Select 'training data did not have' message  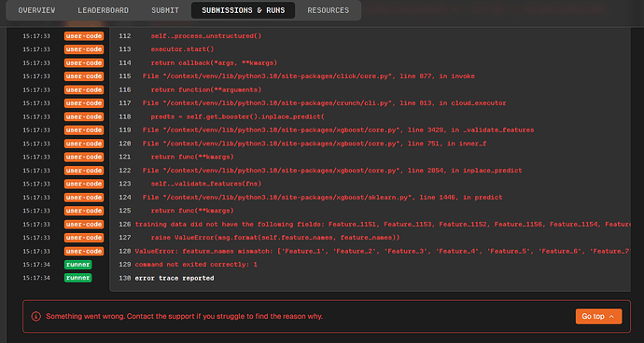[x=383, y=225]
